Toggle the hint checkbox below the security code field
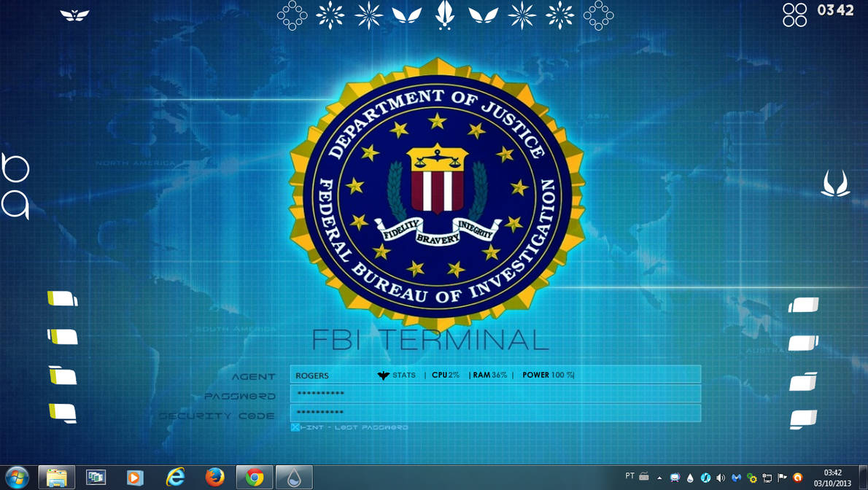Screen dimensions: 868x490 [x=295, y=427]
